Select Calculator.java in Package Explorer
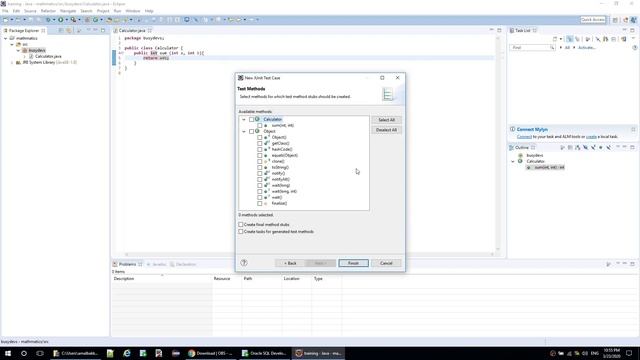Screen dimensions: 640x360 coord(48,56)
